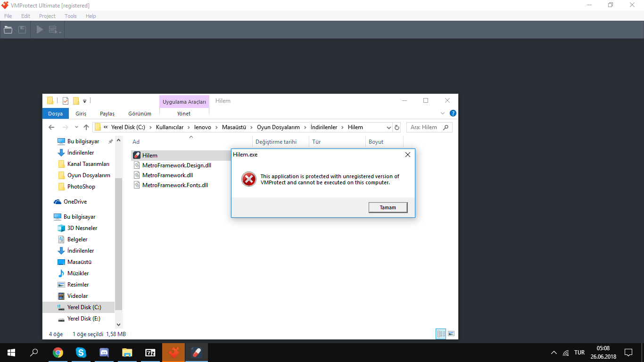
Task: Select MetroFramework.Design.dll file
Action: point(177,165)
